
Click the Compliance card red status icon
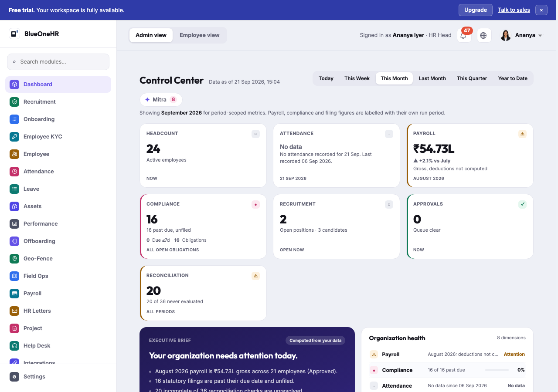pos(255,204)
